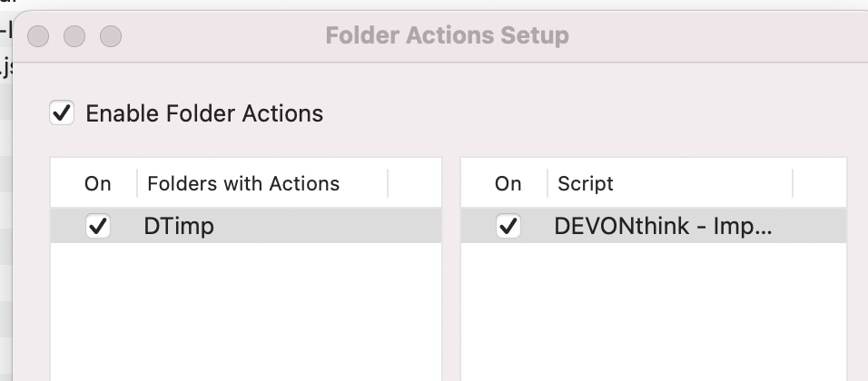
Task: Click the On header in folders table
Action: 97,183
